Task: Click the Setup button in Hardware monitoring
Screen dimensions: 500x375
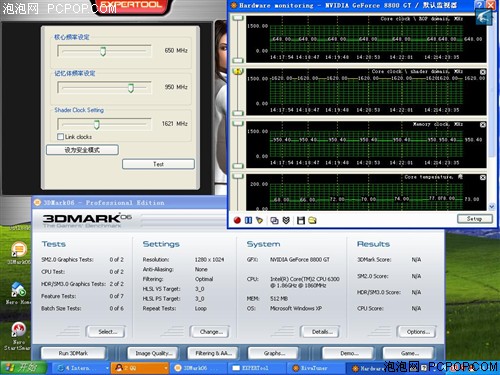Action: click(474, 219)
